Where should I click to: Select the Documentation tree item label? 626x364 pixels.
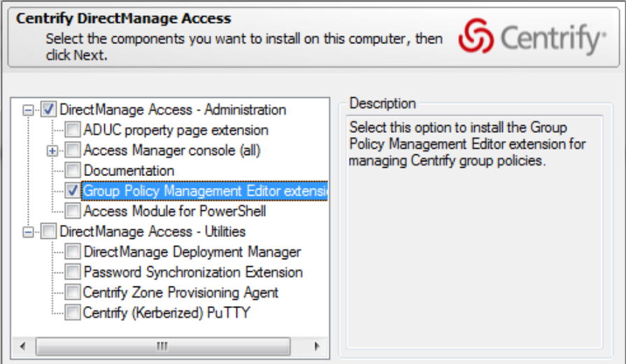point(129,170)
